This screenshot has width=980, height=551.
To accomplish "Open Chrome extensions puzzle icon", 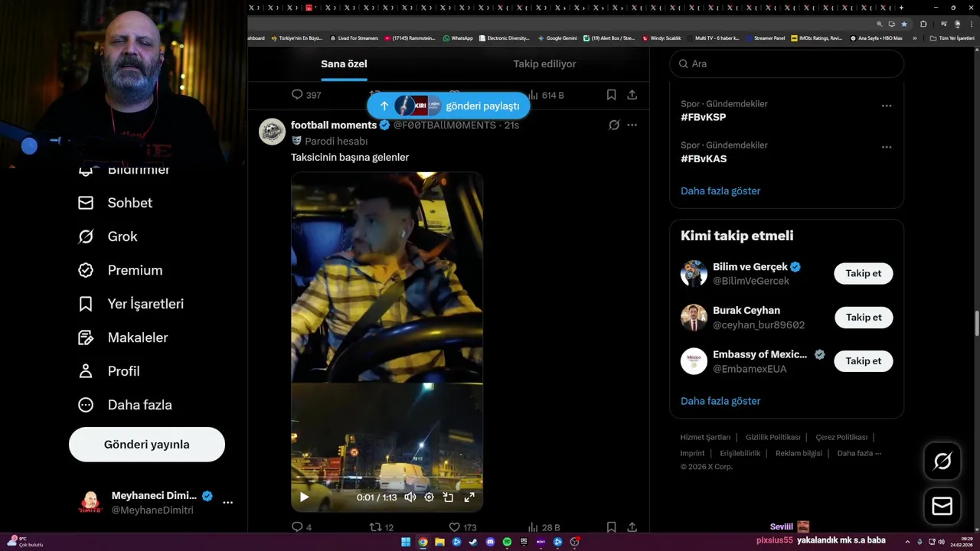I will click(x=923, y=24).
